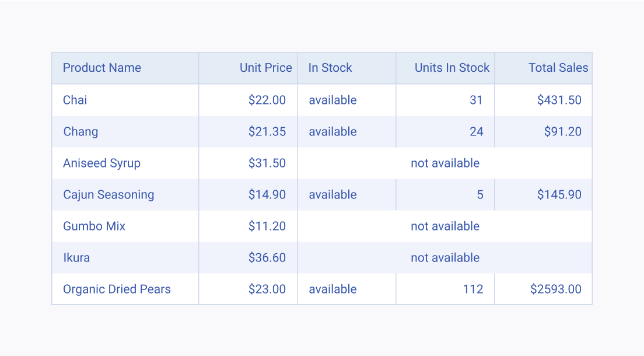Click the In Stock column header

[346, 68]
